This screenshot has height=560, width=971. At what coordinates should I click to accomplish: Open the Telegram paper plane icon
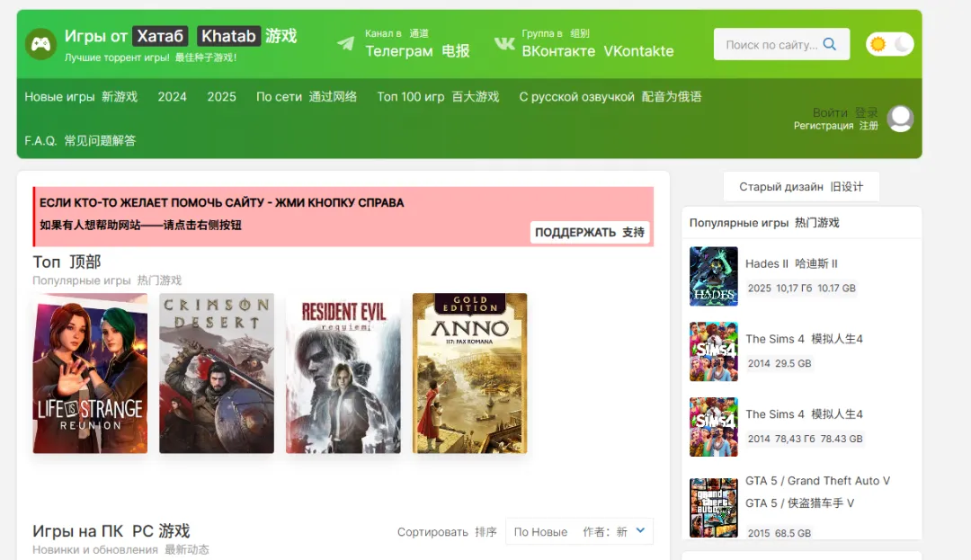click(x=345, y=43)
